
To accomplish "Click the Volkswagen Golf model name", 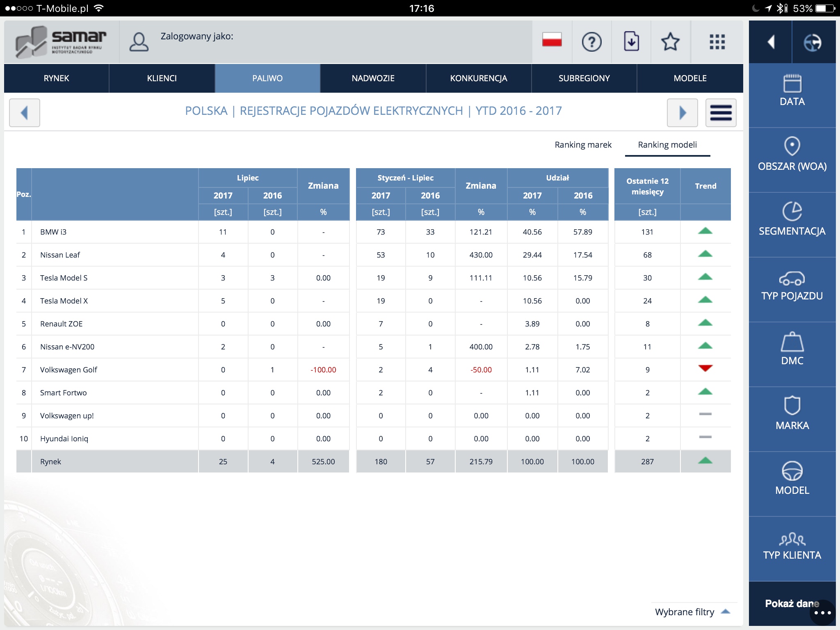I will tap(68, 370).
